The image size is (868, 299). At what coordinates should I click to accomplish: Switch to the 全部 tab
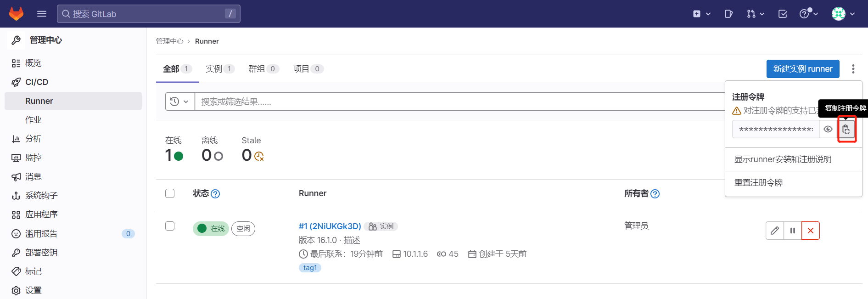tap(177, 69)
